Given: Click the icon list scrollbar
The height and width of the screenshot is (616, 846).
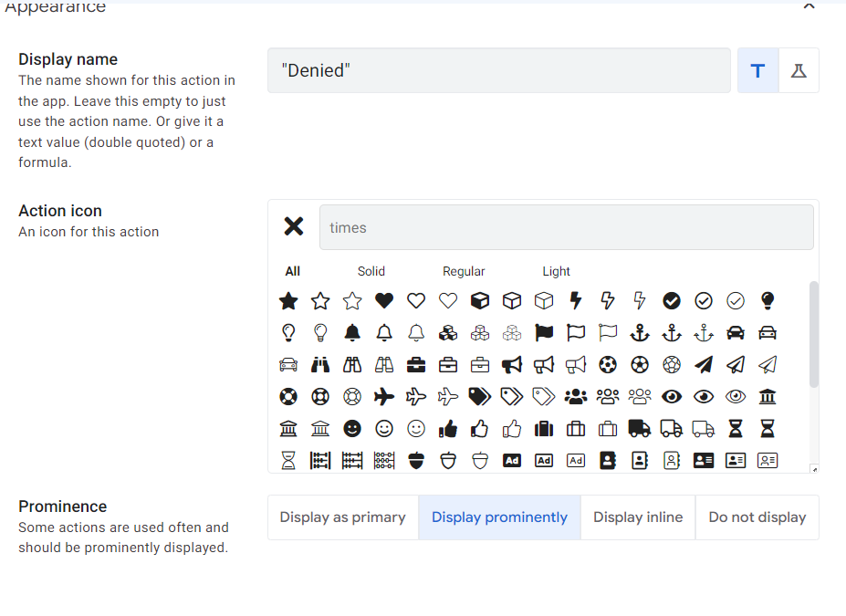Looking at the screenshot, I should (813, 334).
